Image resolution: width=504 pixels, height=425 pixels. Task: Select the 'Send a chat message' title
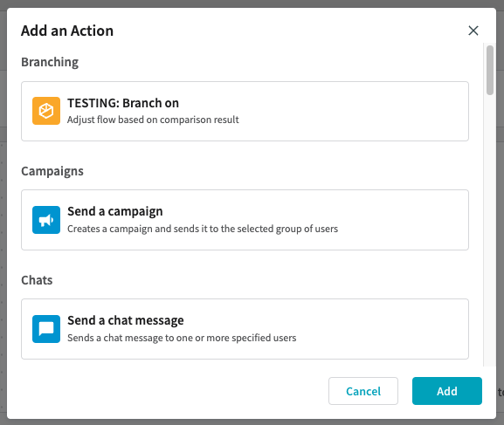point(126,320)
